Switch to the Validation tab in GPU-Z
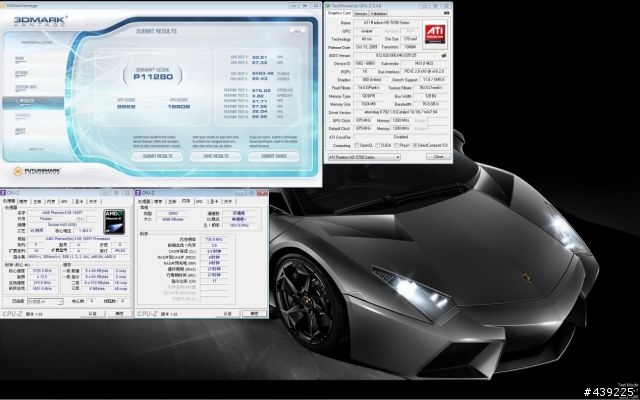Viewport: 640px width, 400px height. [378, 13]
